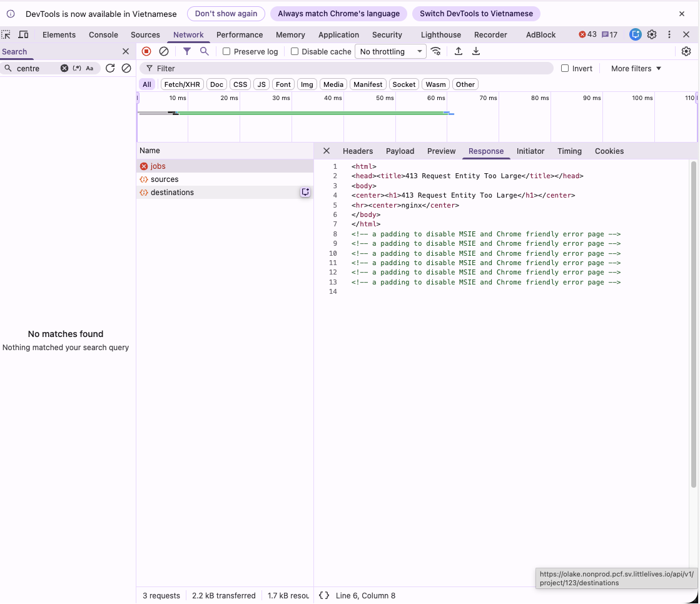Viewport: 700px width, 604px height.
Task: Open the Preview tab of request
Action: [441, 151]
